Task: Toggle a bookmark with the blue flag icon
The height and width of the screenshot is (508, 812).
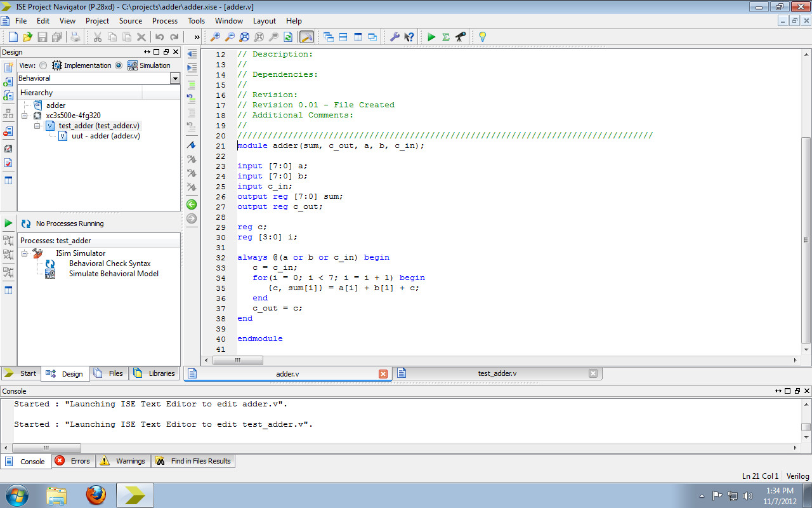Action: pyautogui.click(x=192, y=146)
